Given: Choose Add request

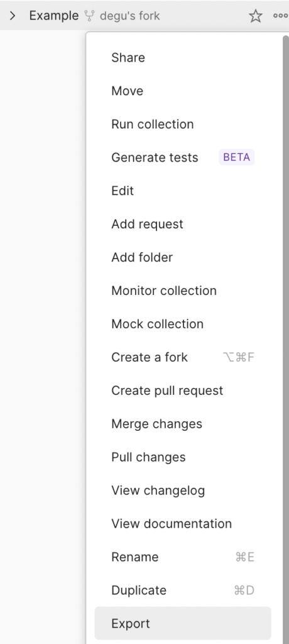Looking at the screenshot, I should click(183, 224).
